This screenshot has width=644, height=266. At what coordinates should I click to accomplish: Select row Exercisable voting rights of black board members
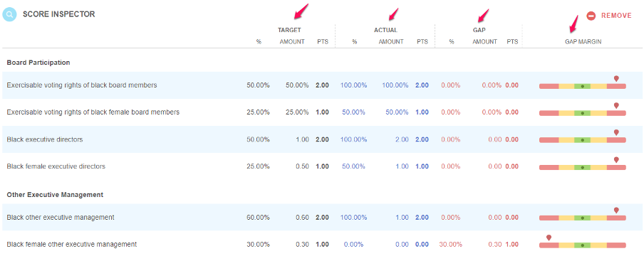[322, 85]
